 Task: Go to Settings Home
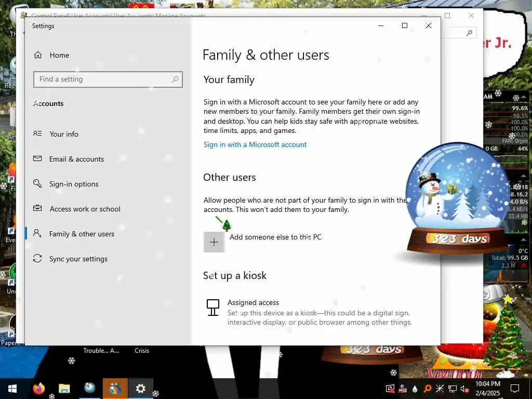point(51,55)
